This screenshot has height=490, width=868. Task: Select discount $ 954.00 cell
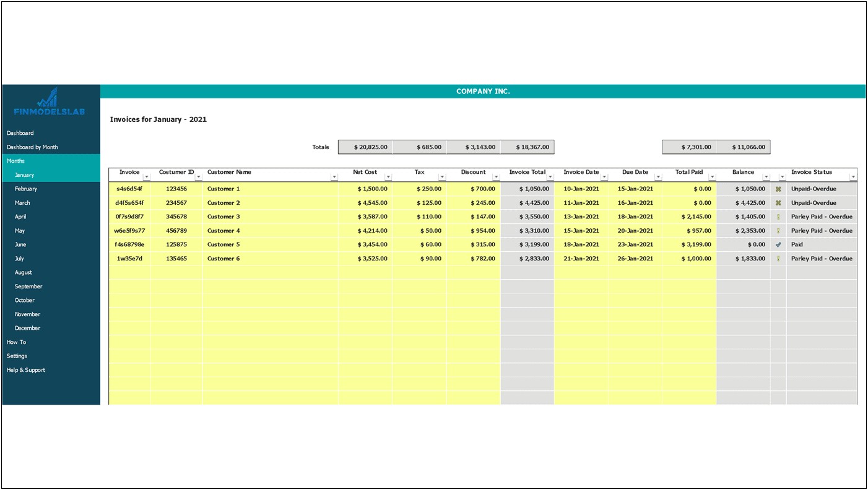click(474, 231)
